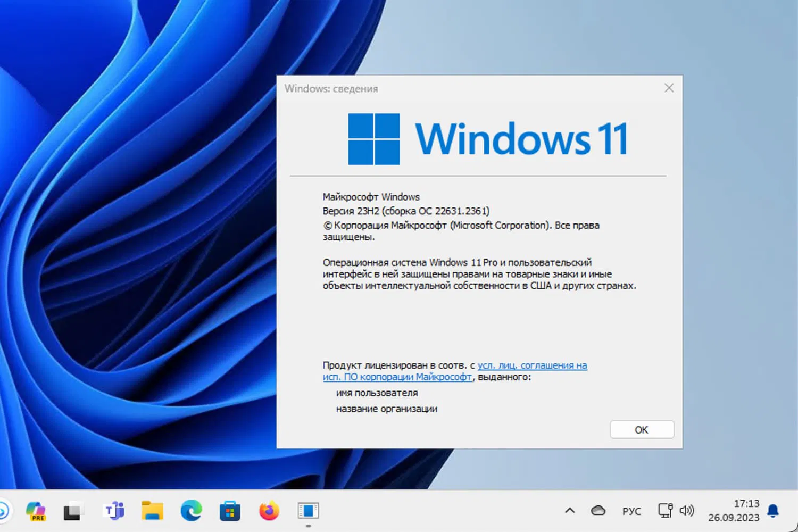
Task: Open the volume control tray icon
Action: click(687, 511)
